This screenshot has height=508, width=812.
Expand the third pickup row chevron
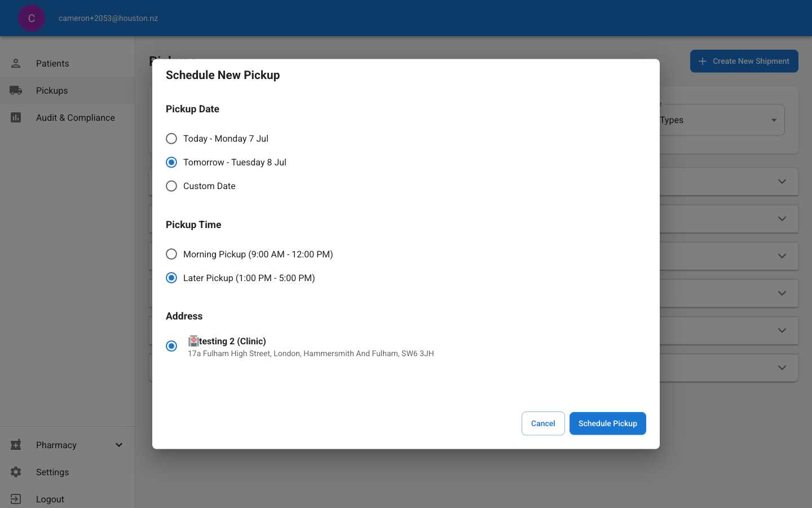[782, 256]
